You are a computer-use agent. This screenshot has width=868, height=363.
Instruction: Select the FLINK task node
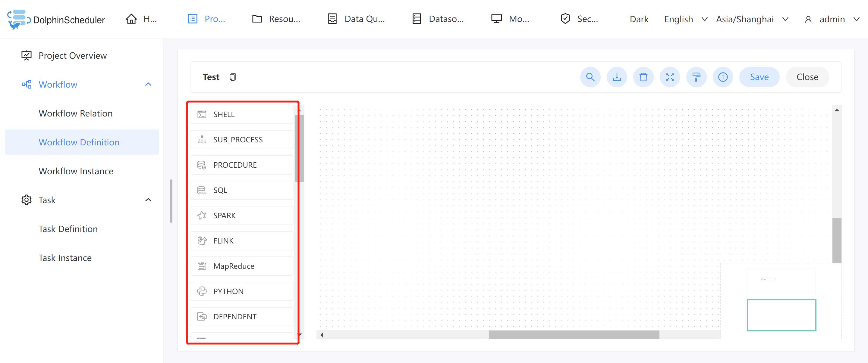coord(242,241)
